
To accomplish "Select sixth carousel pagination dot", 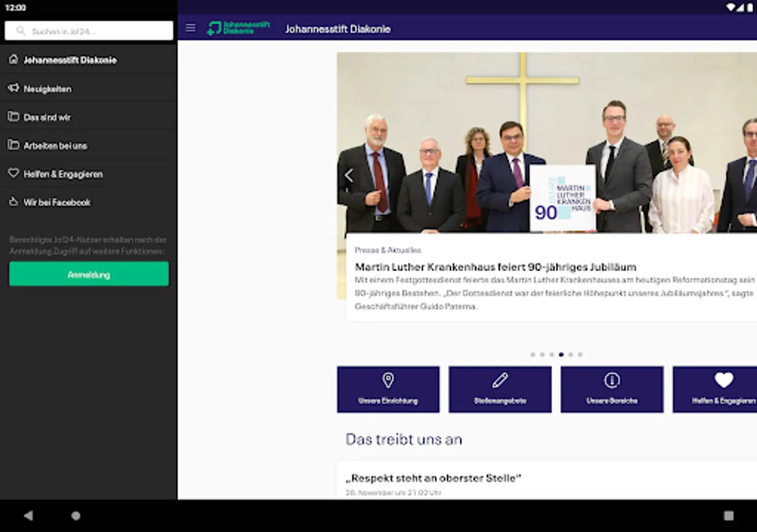I will coord(580,355).
